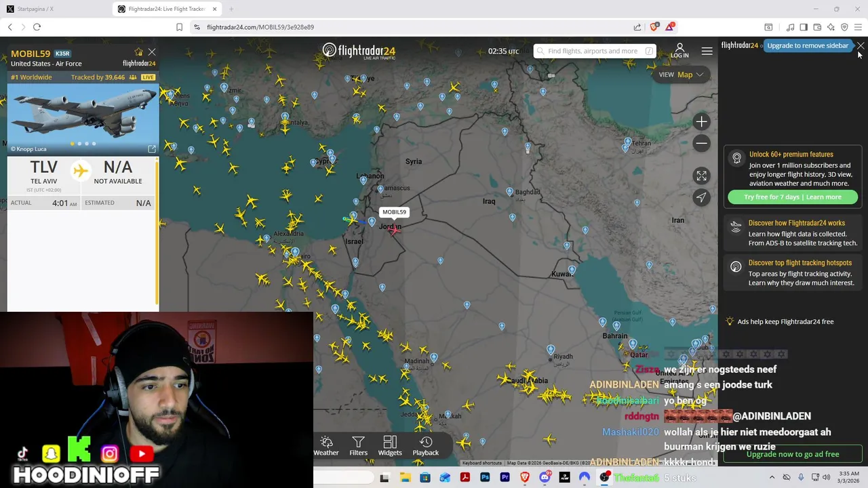The height and width of the screenshot is (488, 868).
Task: Zoom out on the map
Action: (701, 143)
